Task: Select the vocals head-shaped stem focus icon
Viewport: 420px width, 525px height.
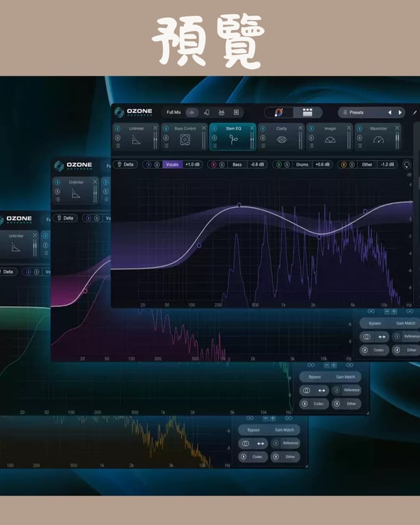Action: (x=207, y=113)
